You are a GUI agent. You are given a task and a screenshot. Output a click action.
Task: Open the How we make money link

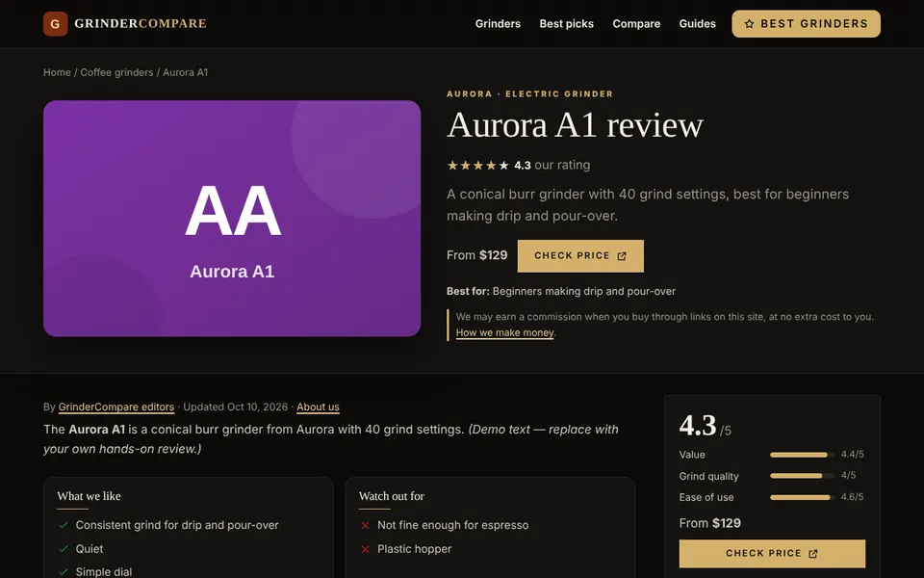(x=505, y=332)
